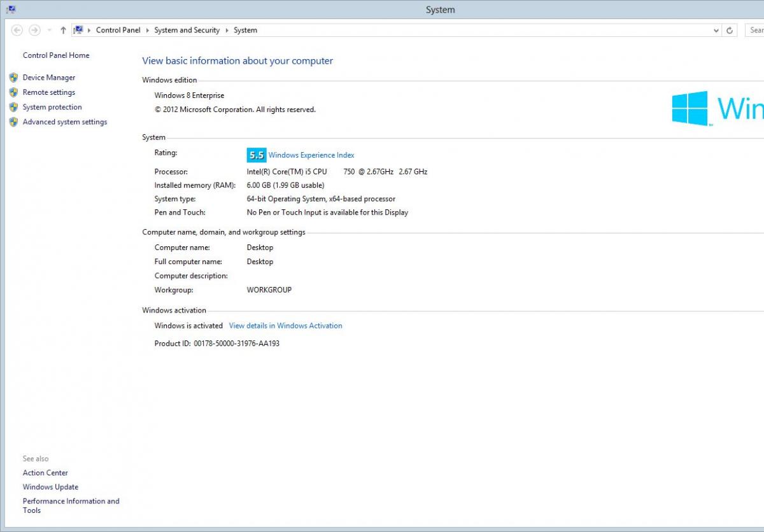Click into the Search box
The image size is (764, 532).
754,30
